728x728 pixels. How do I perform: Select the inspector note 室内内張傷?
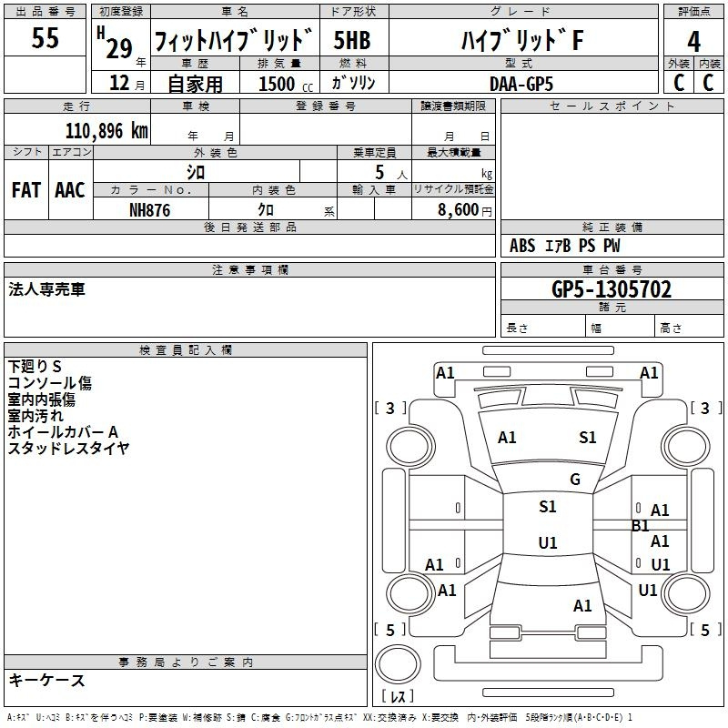[x=41, y=399]
